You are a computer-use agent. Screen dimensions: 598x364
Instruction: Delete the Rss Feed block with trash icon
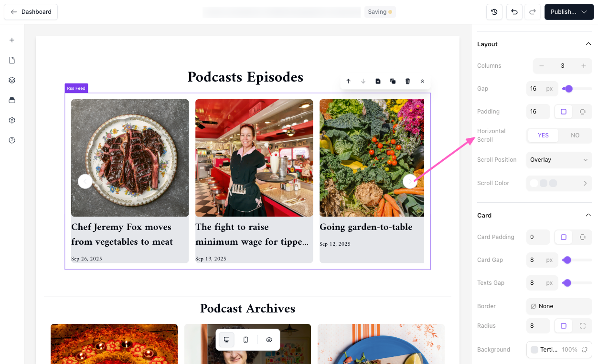[407, 81]
